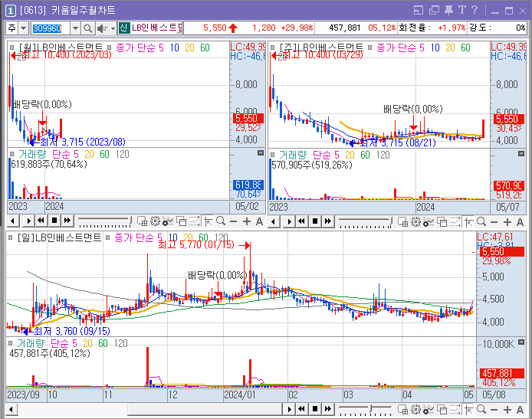Click the stock code field 309960
The height and width of the screenshot is (419, 532).
click(x=51, y=28)
